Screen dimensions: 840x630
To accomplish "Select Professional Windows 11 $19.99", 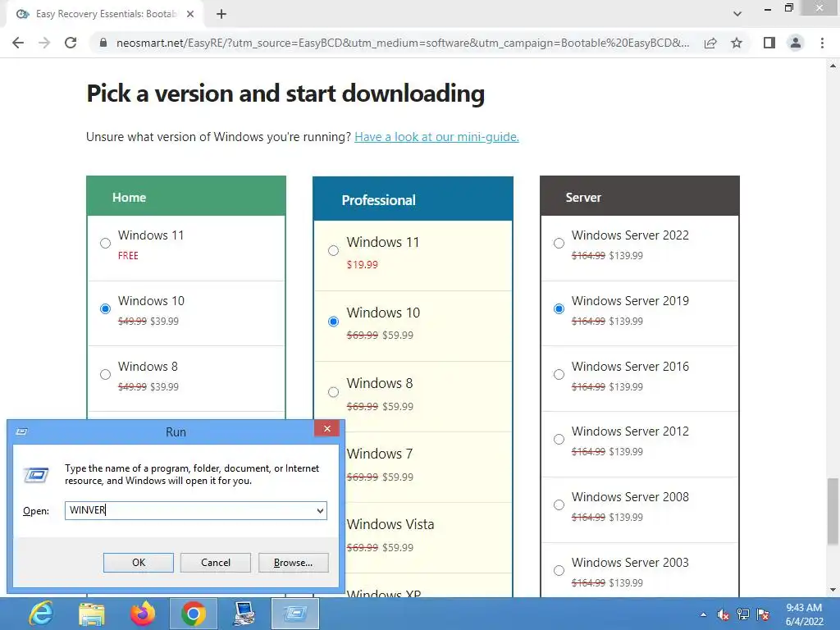I will click(333, 251).
